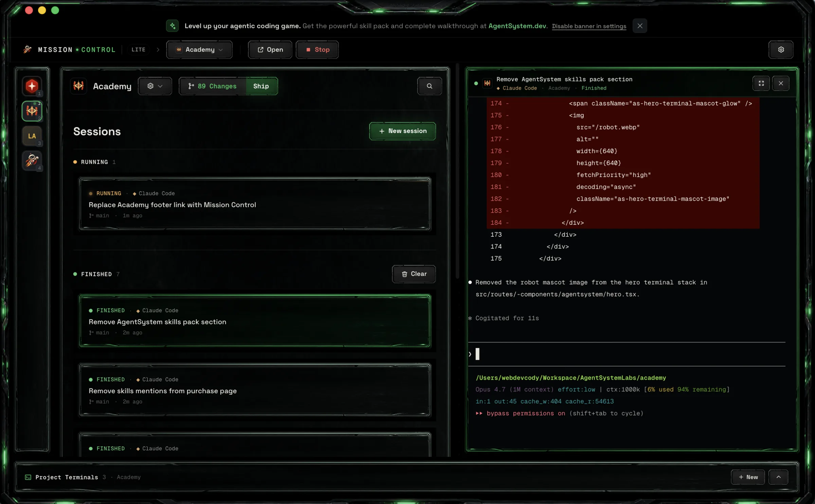815x504 pixels.
Task: Select the Academy project icon in sidebar
Action: 32,111
